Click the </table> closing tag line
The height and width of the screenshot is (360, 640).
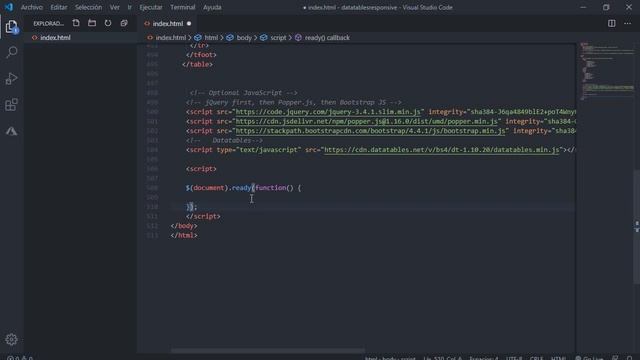click(x=197, y=64)
